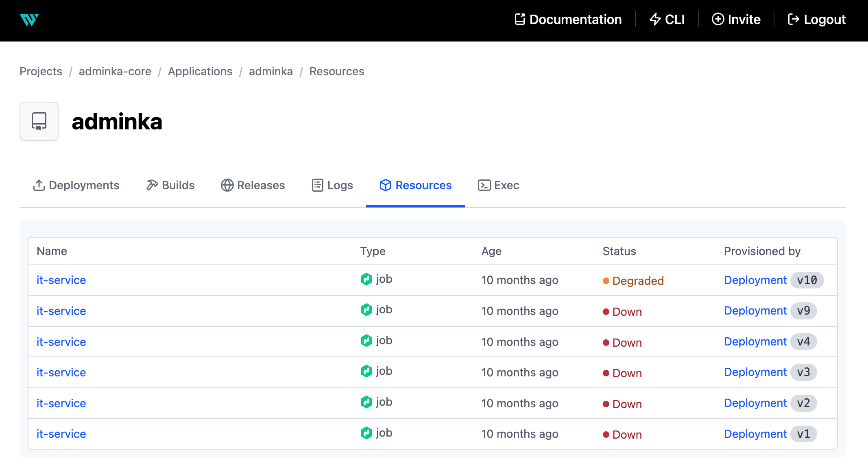This screenshot has width=868, height=472.
Task: Click the Invite button in navbar
Action: click(736, 19)
